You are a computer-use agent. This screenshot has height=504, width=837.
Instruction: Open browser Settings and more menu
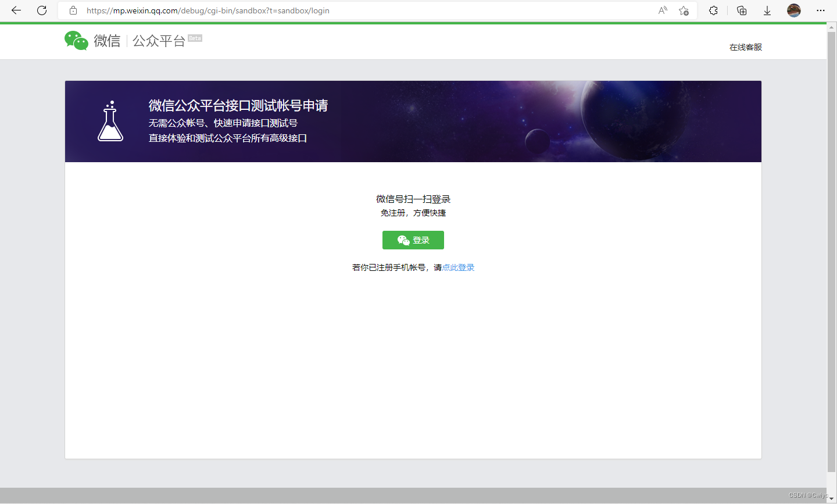(x=821, y=10)
